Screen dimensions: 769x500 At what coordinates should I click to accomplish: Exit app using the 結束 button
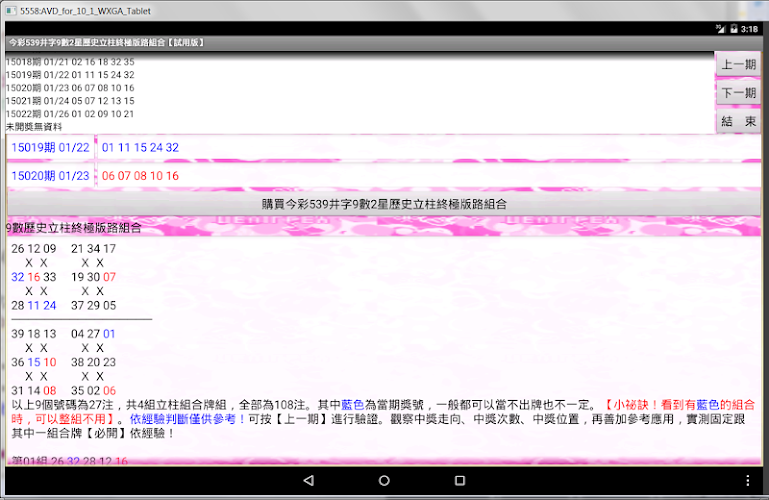[738, 121]
